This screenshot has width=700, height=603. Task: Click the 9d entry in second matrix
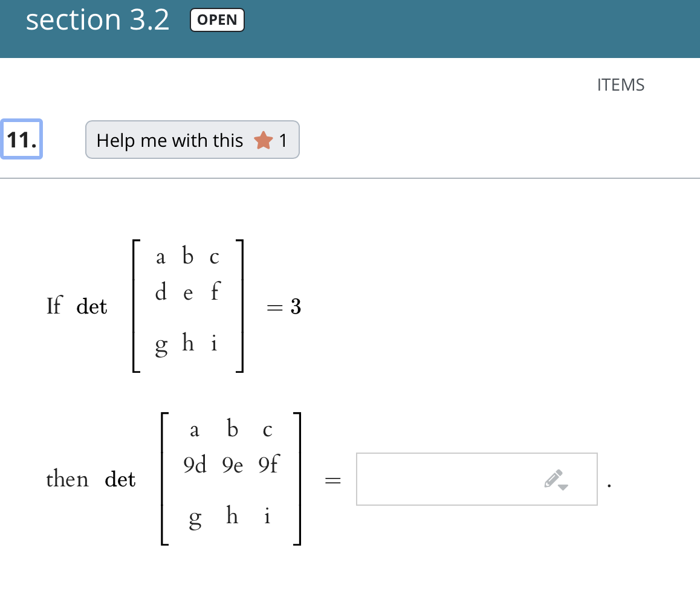click(195, 465)
